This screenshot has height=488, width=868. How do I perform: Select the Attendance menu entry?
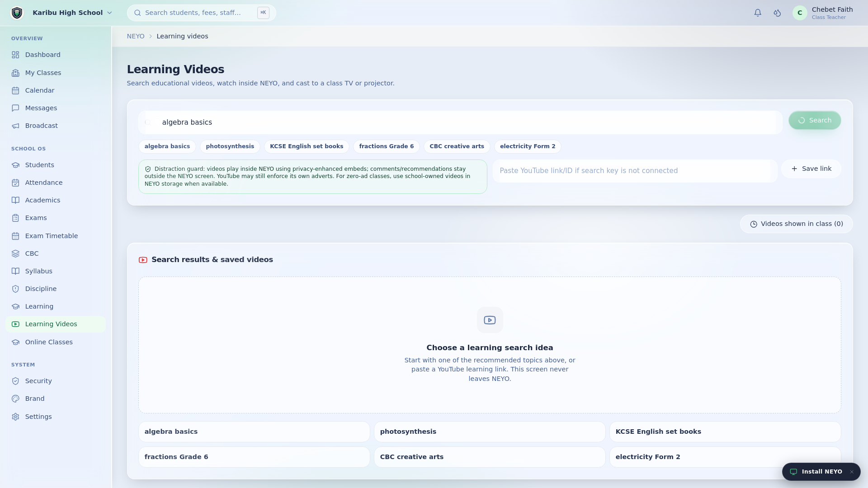56,183
